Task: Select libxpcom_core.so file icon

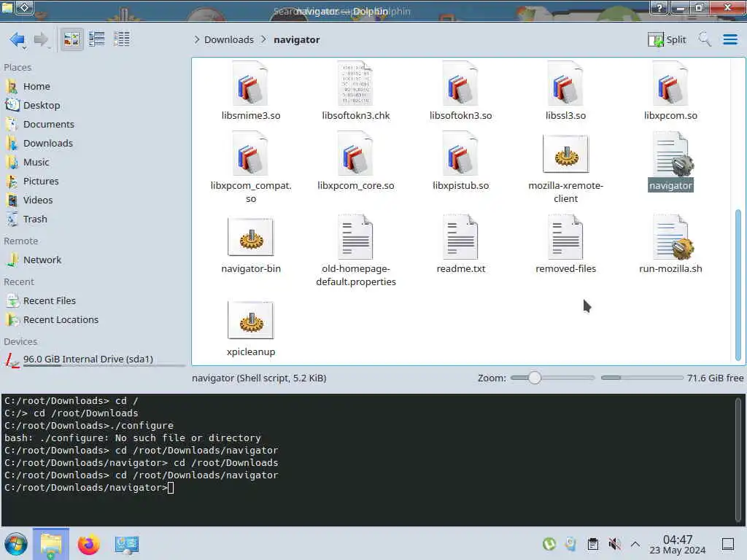Action: (355, 155)
